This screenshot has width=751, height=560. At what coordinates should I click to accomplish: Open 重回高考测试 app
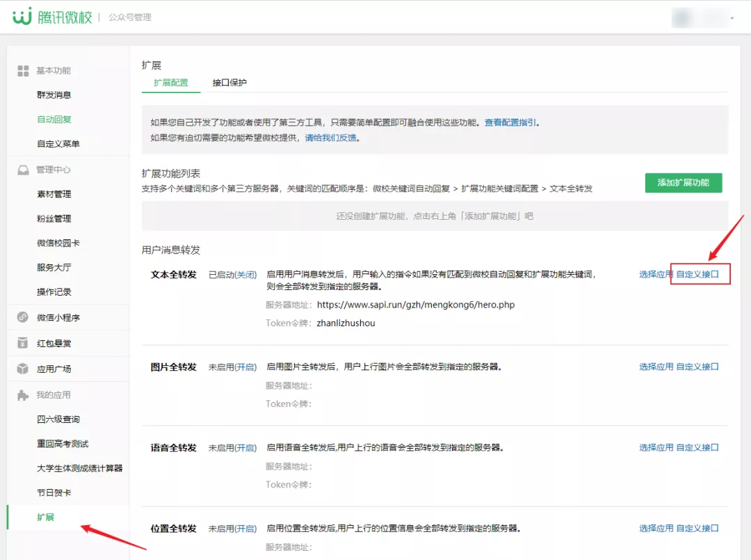click(x=63, y=444)
